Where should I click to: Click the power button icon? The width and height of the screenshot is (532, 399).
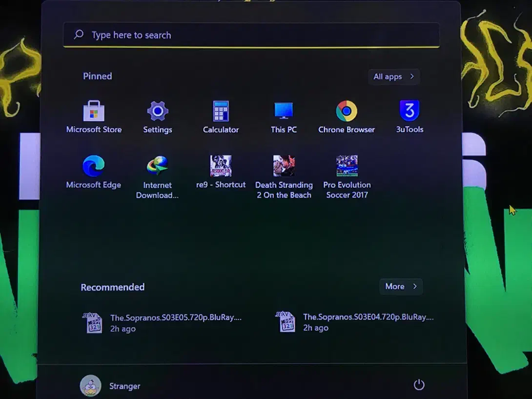click(x=419, y=385)
